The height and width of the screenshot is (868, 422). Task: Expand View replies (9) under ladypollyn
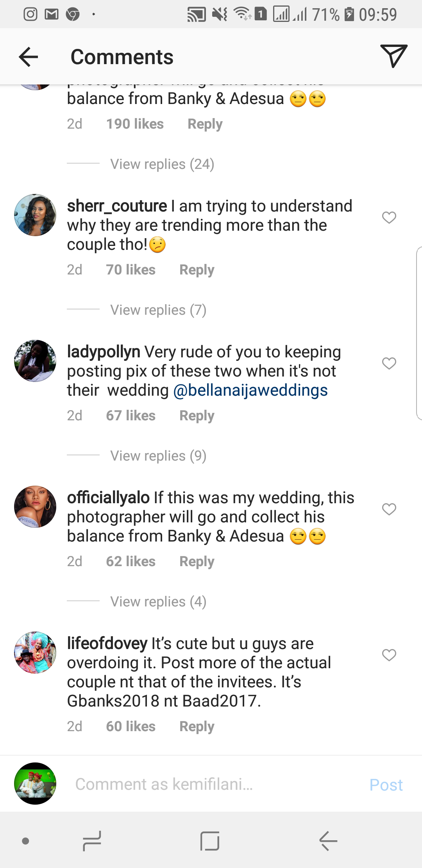[158, 456]
